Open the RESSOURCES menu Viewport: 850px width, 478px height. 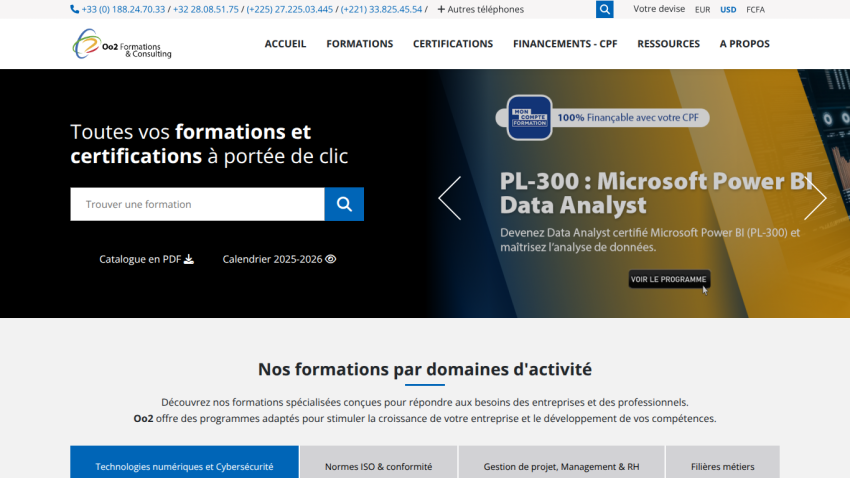pyautogui.click(x=668, y=44)
